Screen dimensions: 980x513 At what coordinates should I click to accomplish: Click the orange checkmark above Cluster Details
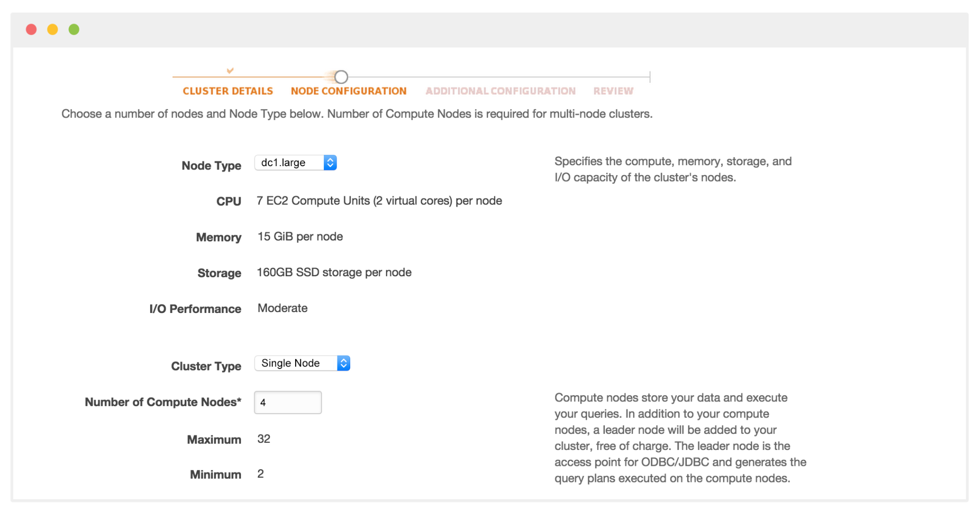(x=229, y=71)
